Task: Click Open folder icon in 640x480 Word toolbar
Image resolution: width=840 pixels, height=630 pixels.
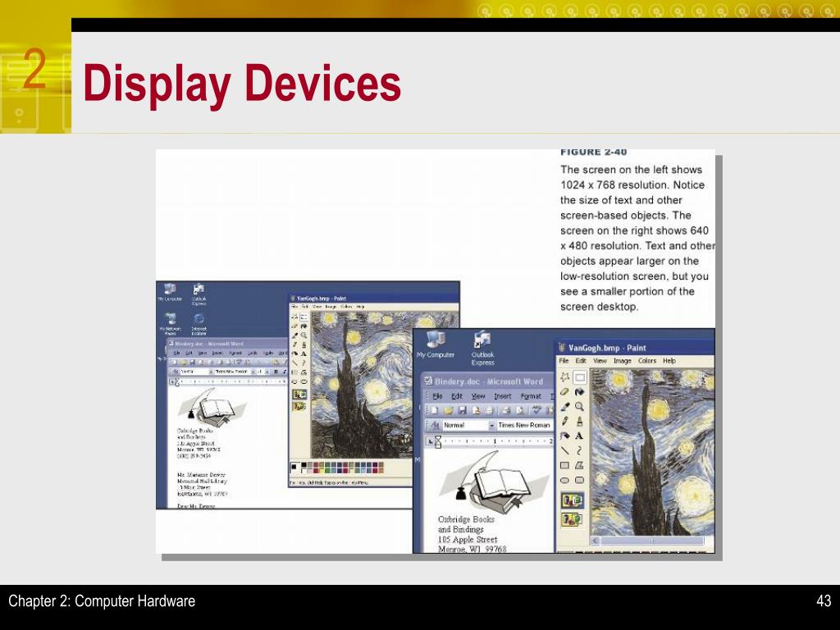Action: pyautogui.click(x=449, y=410)
